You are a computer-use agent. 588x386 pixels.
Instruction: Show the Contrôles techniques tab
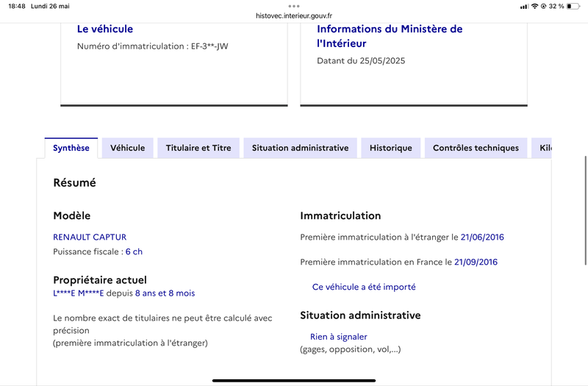(x=476, y=148)
